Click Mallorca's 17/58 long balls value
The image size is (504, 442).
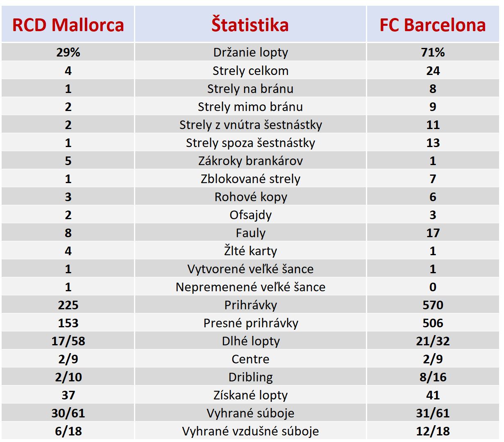(68, 341)
